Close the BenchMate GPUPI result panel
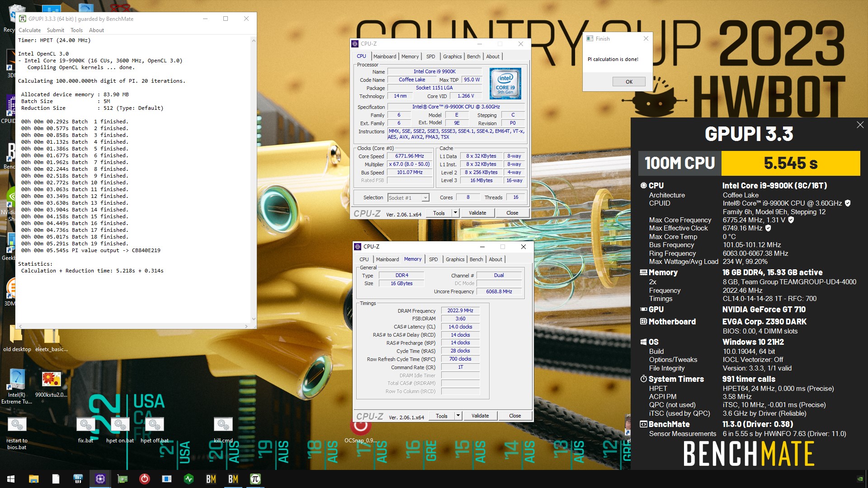Image resolution: width=868 pixels, height=488 pixels. click(860, 125)
